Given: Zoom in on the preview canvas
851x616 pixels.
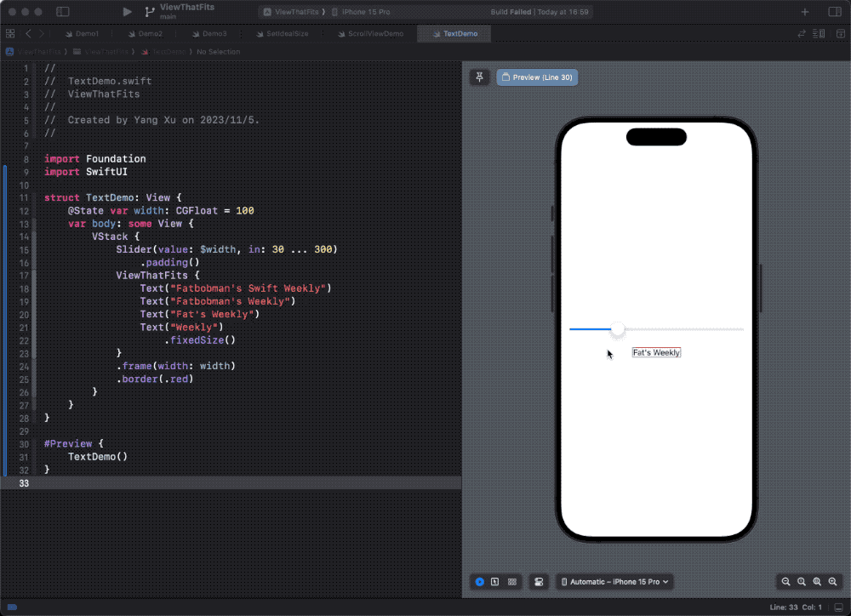Looking at the screenshot, I should coord(832,581).
